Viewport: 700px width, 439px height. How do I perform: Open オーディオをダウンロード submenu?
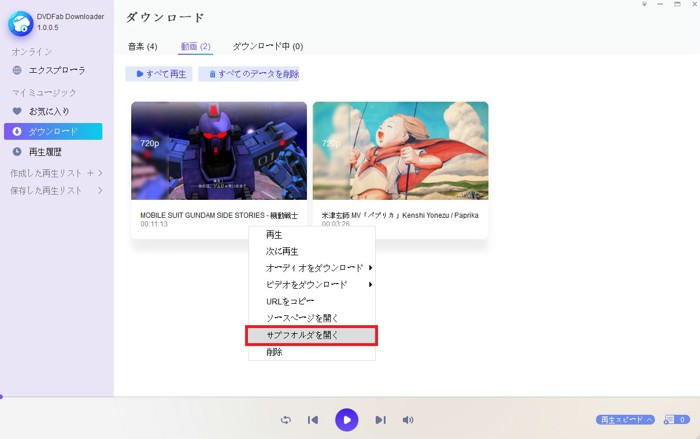pos(312,268)
